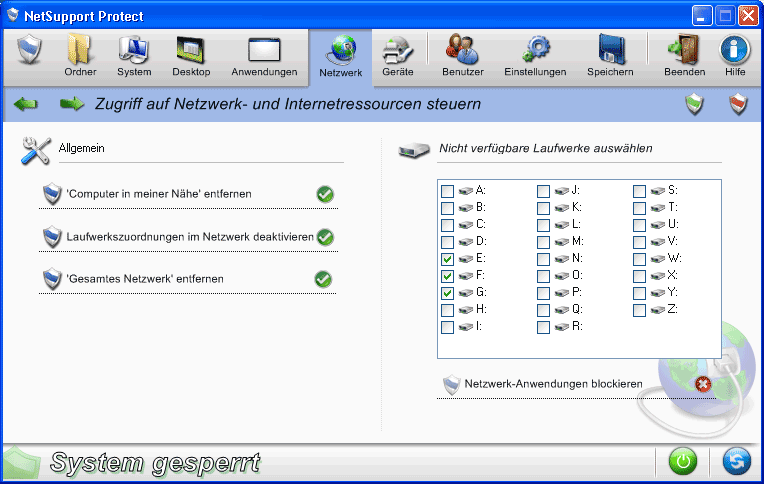Viewport: 764px width, 484px height.
Task: Click the red shield icon in the header
Action: point(739,104)
